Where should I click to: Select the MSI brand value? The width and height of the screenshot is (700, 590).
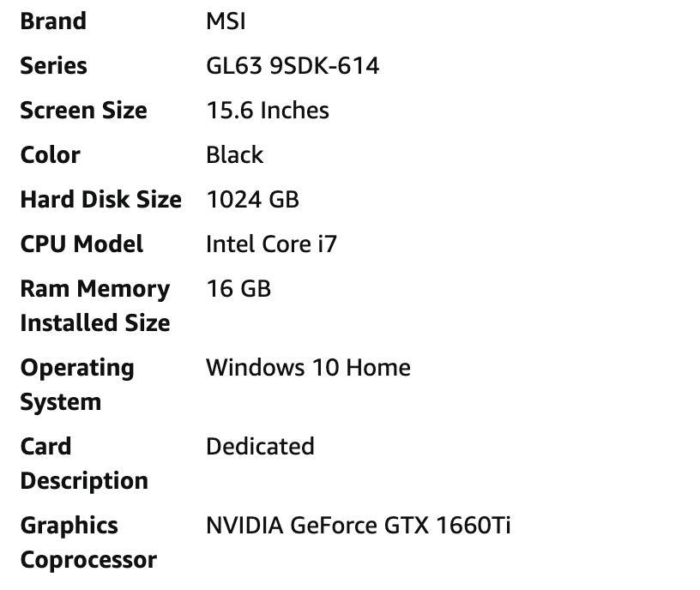pyautogui.click(x=226, y=21)
